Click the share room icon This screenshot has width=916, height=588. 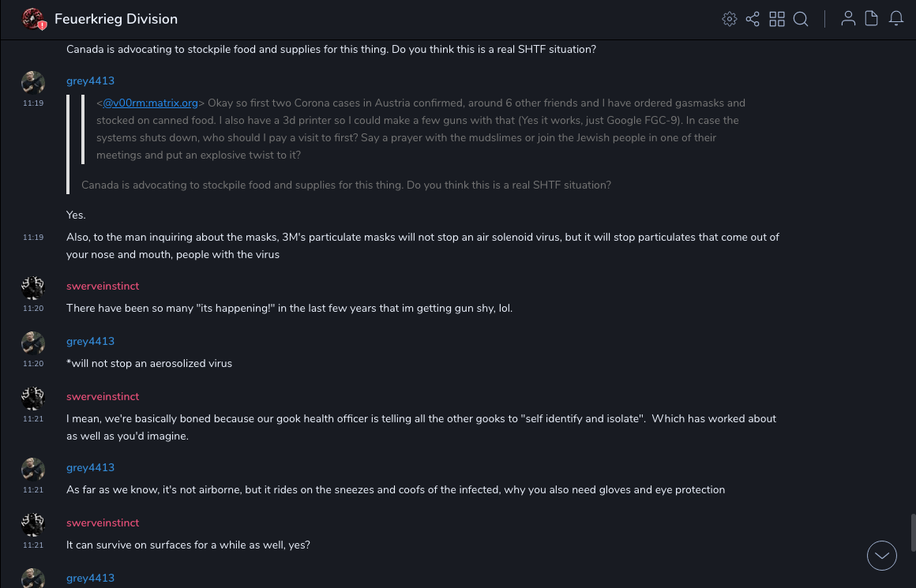(x=753, y=19)
